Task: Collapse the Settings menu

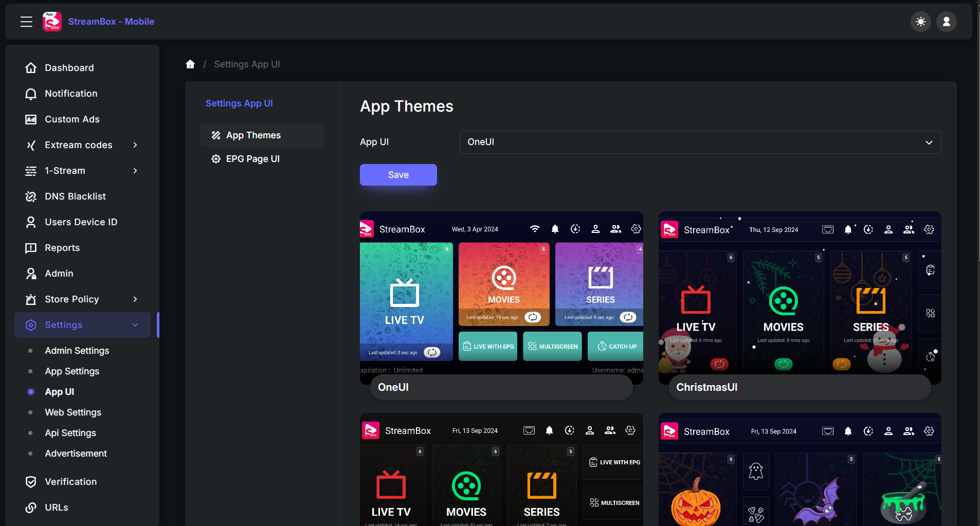Action: [x=82, y=325]
